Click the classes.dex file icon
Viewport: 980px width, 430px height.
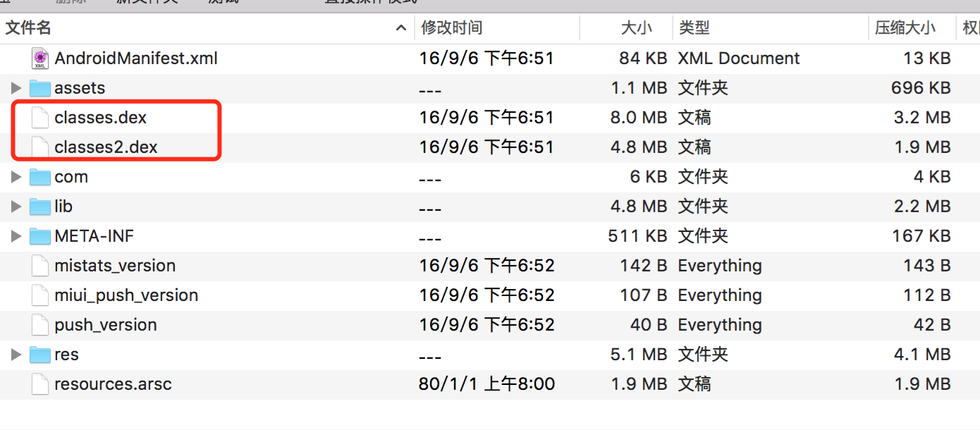(39, 117)
